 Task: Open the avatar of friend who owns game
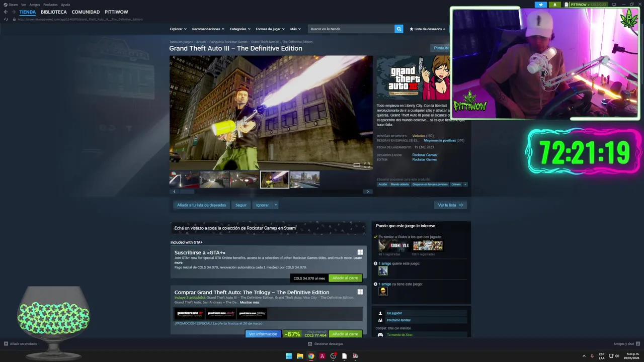383,291
